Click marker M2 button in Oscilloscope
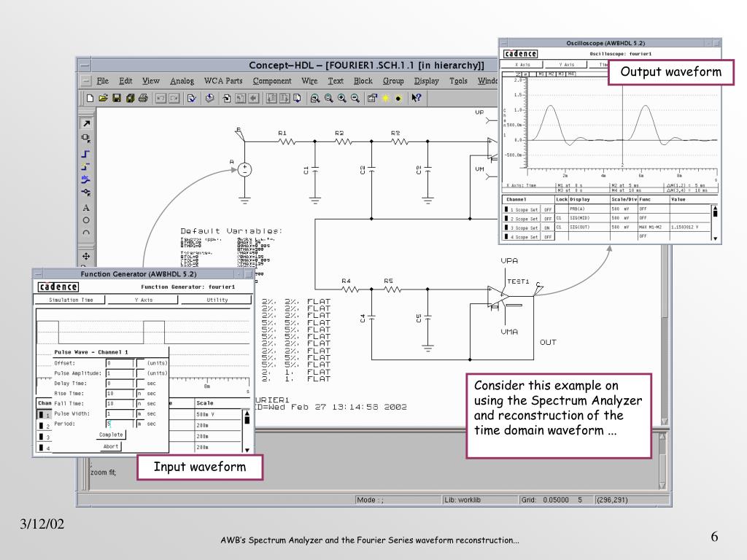Screen dimensions: 747x560 point(551,74)
